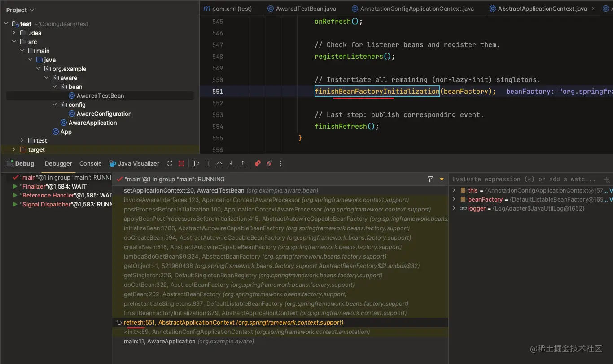The image size is (613, 364).
Task: Collapse the bean package
Action: [x=55, y=87]
